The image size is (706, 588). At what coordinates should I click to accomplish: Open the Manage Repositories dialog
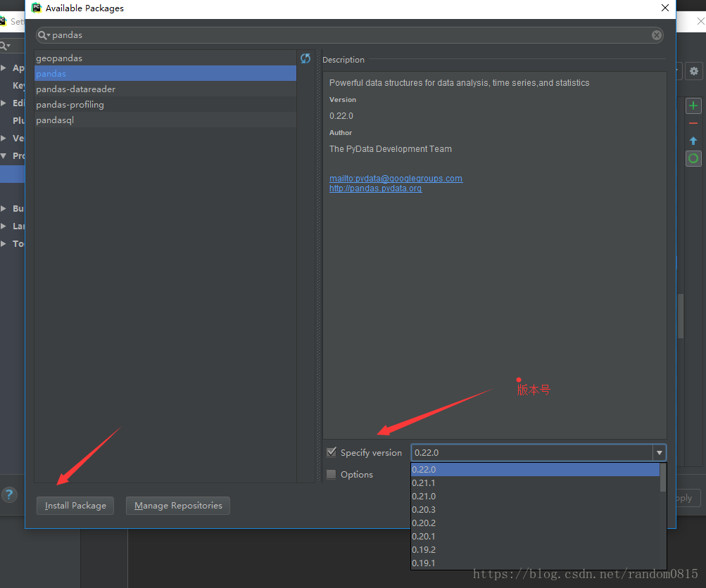pyautogui.click(x=178, y=505)
